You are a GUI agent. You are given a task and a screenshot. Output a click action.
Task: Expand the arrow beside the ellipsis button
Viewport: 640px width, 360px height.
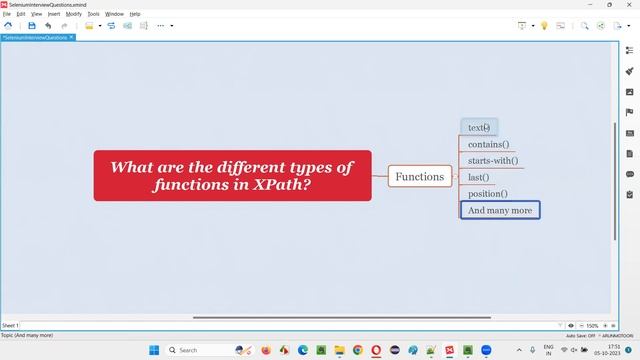[x=172, y=26]
